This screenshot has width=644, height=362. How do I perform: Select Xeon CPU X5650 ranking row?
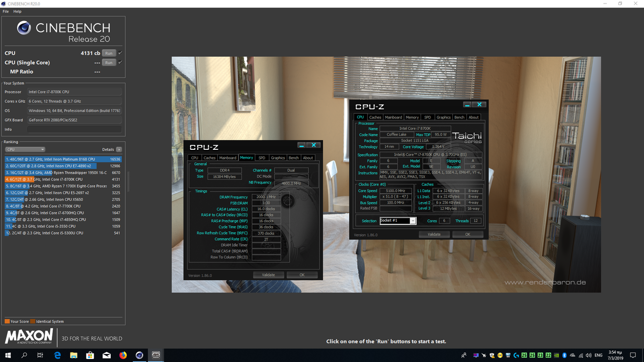pyautogui.click(x=63, y=199)
